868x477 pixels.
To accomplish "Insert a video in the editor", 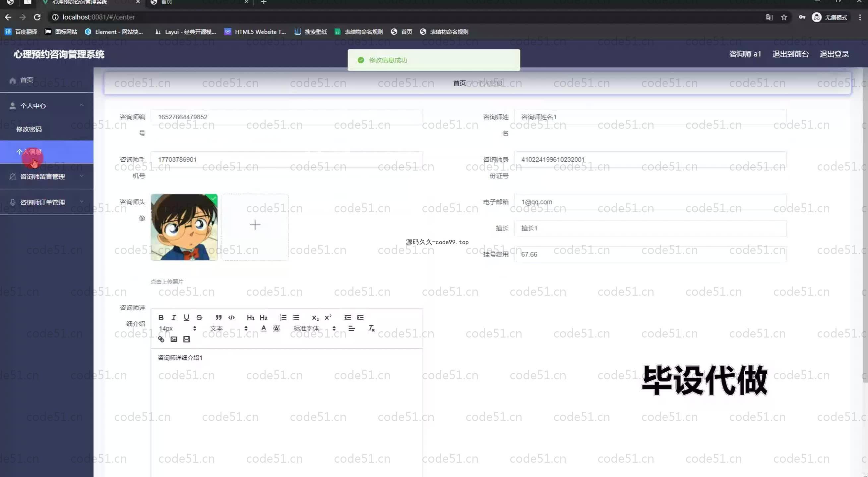I will (x=187, y=339).
